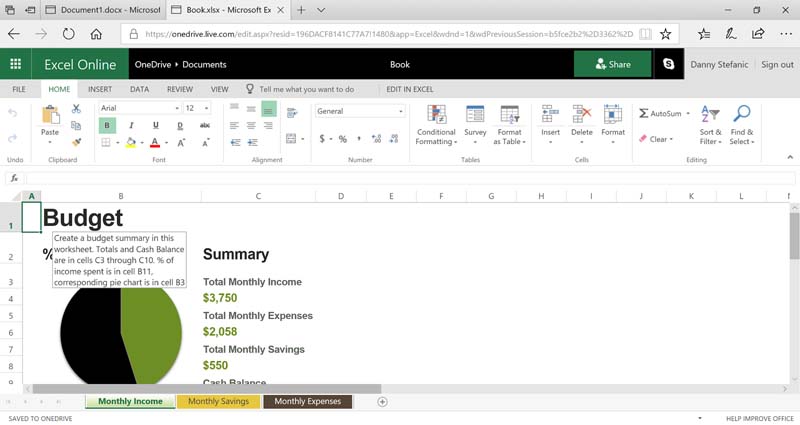Click the Cut scissors icon
Viewport: 800px width, 425px height.
click(x=77, y=109)
